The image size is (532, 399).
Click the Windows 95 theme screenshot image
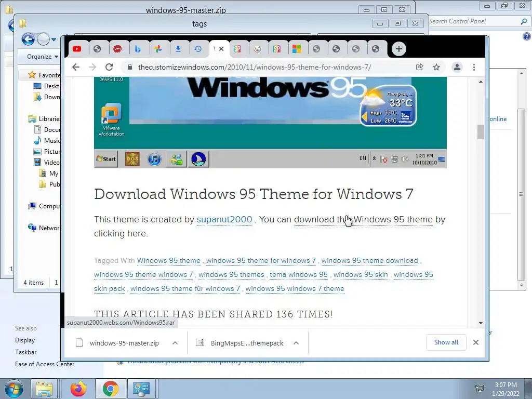click(x=270, y=123)
